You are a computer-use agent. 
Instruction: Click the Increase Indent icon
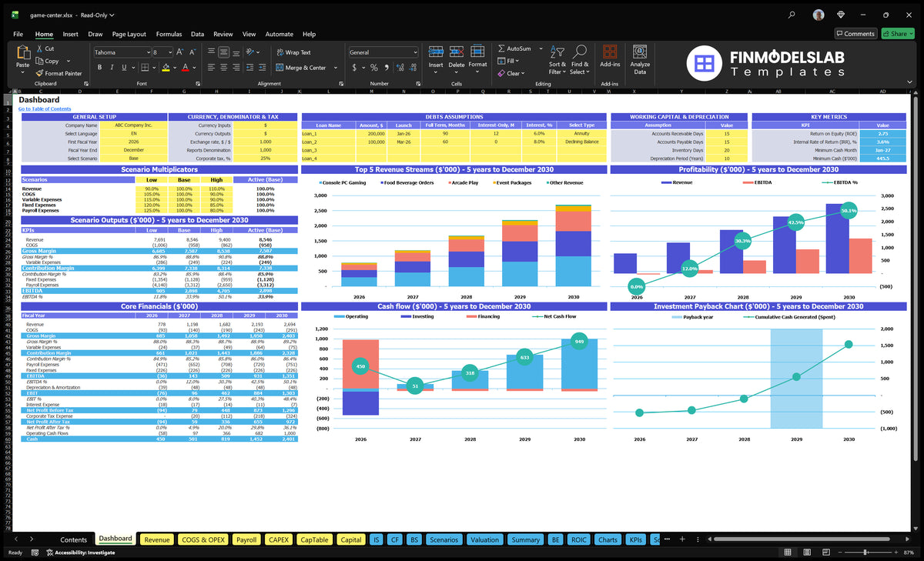pyautogui.click(x=262, y=68)
